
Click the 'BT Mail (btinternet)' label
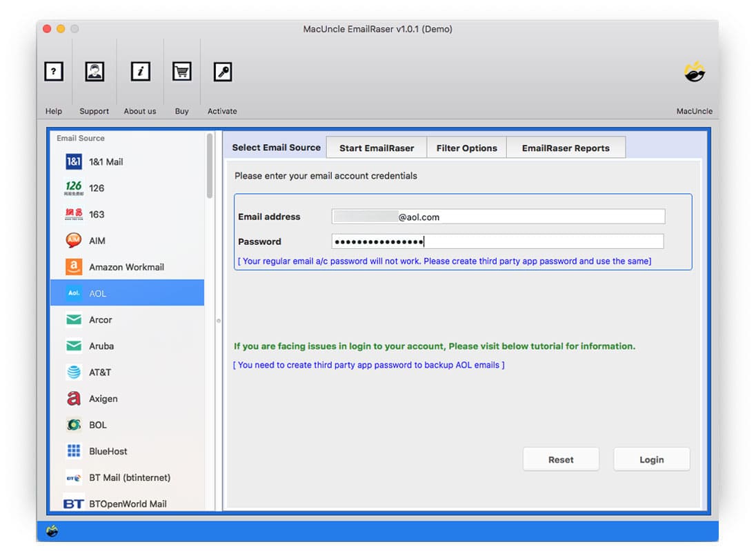click(130, 477)
